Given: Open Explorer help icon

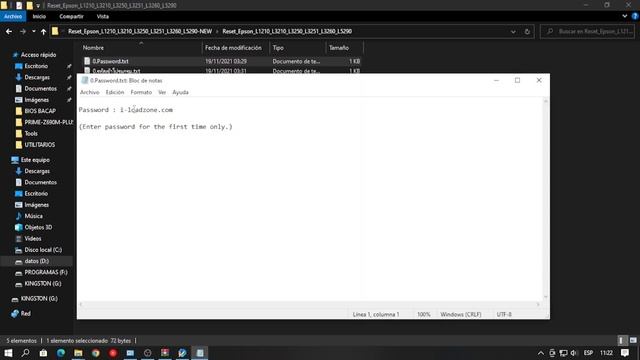Looking at the screenshot, I should pos(635,16).
